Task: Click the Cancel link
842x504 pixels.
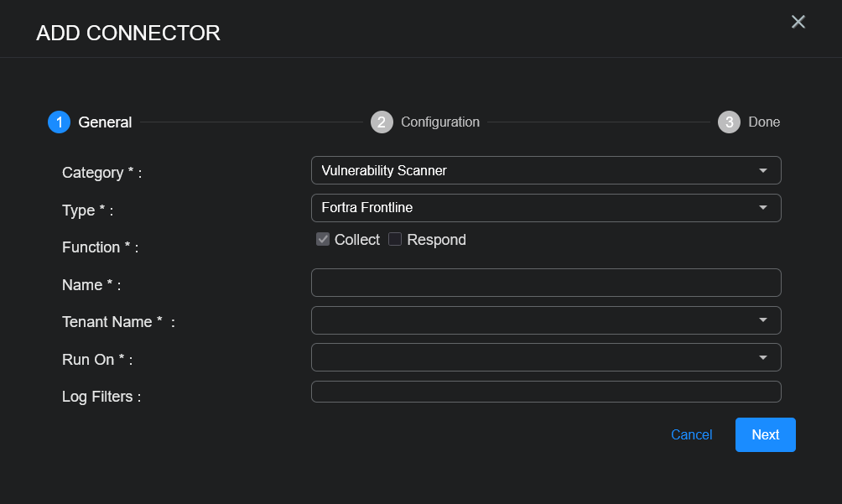Action: 691,434
